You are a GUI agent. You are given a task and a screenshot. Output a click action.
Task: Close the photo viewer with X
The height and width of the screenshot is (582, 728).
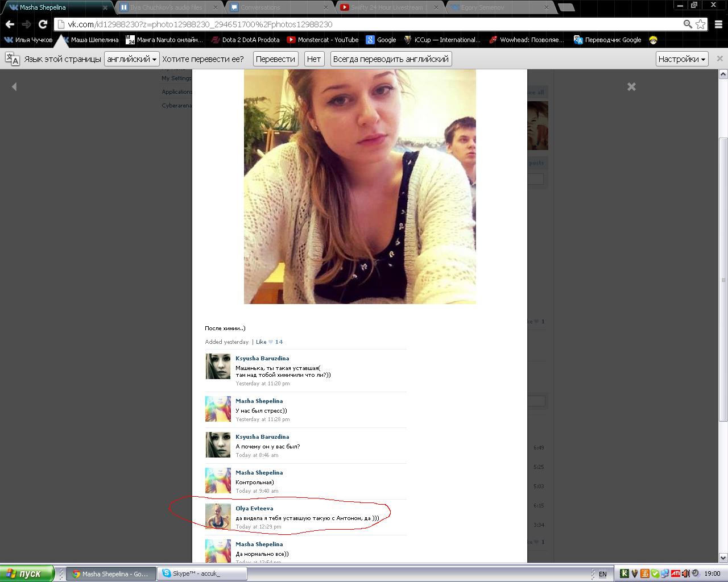[x=631, y=86]
